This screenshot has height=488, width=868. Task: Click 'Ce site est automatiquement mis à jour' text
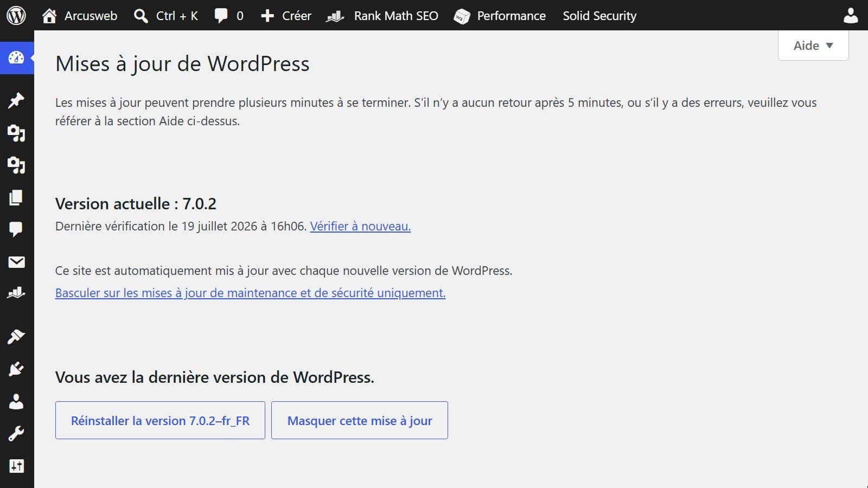pos(284,271)
